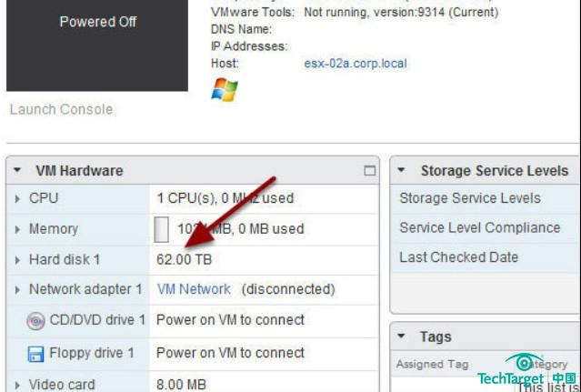The image size is (581, 392).
Task: Select the 62.00 TB hard disk value
Action: pyautogui.click(x=185, y=259)
